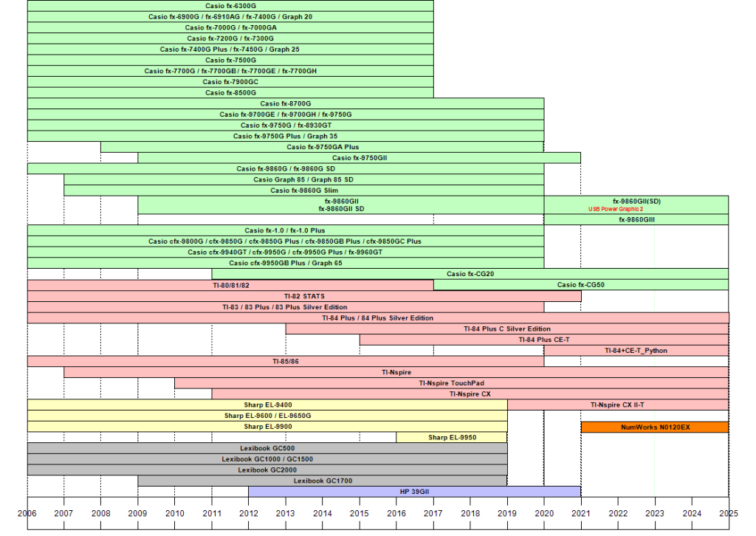This screenshot has width=756, height=536.
Task: Click the 'TI-80/81/82' bar
Action: [x=230, y=286]
